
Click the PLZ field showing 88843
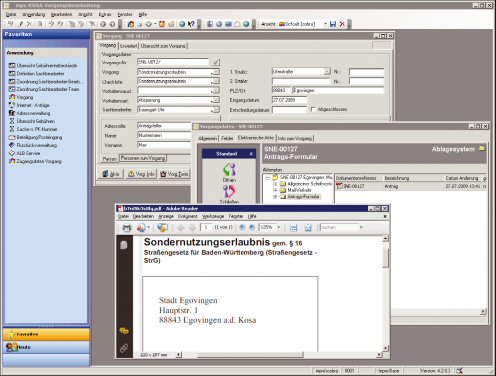pos(280,90)
